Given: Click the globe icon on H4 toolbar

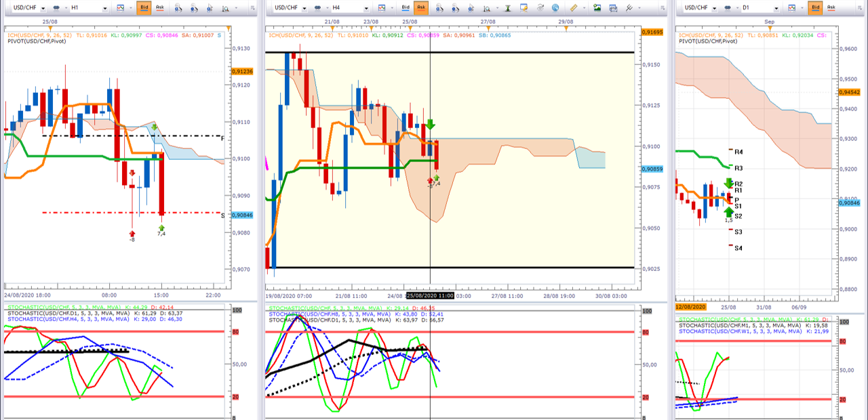Looking at the screenshot, I should pyautogui.click(x=555, y=7).
